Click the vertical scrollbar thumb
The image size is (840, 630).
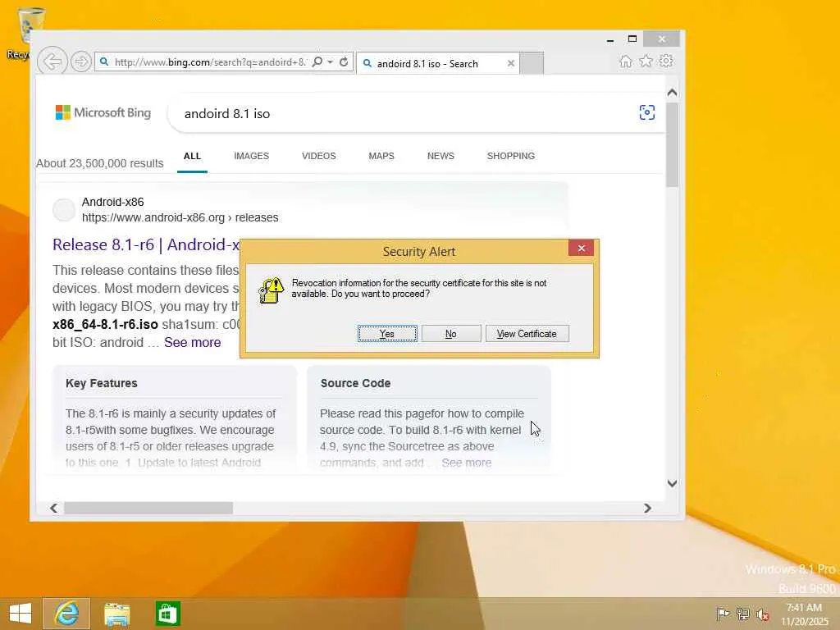point(673,144)
